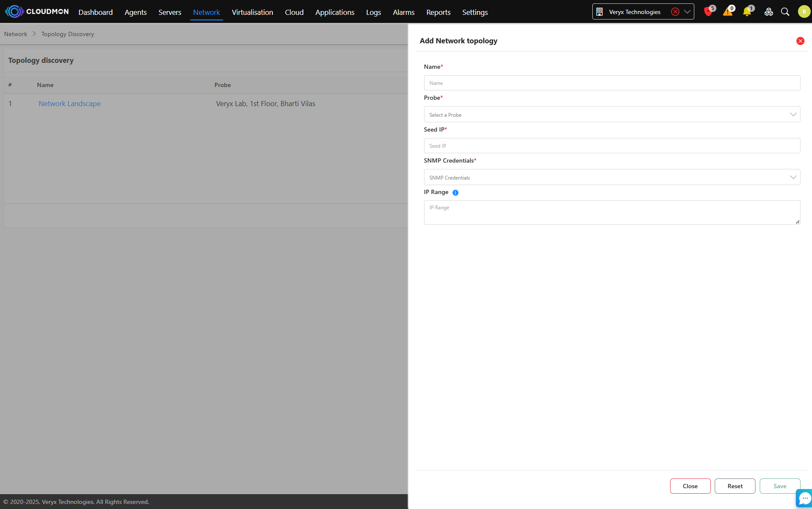Open the orange warning triangle alerts
This screenshot has height=509, width=812.
pos(727,12)
